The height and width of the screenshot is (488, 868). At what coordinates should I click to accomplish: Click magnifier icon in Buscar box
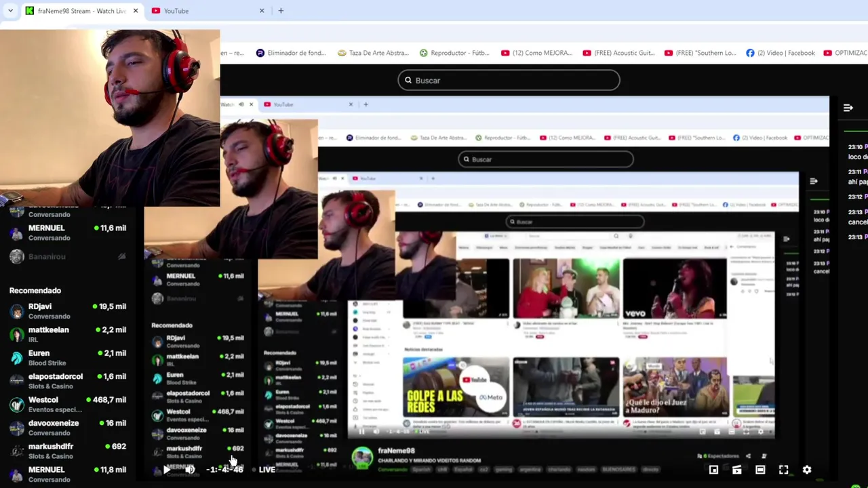tap(408, 80)
